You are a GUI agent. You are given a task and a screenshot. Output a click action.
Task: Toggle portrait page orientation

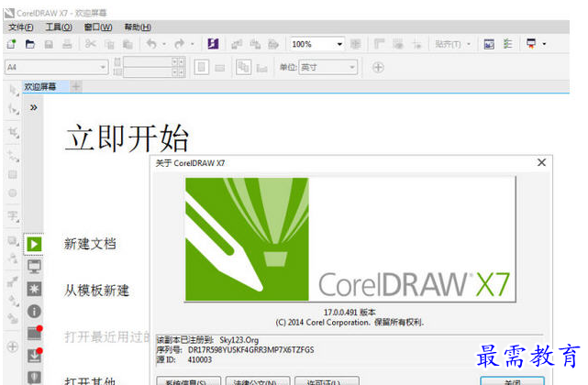202,68
